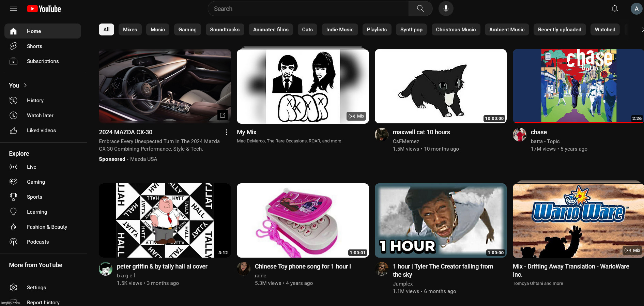
Task: Open the Jumplex channel avatar
Action: (x=382, y=269)
